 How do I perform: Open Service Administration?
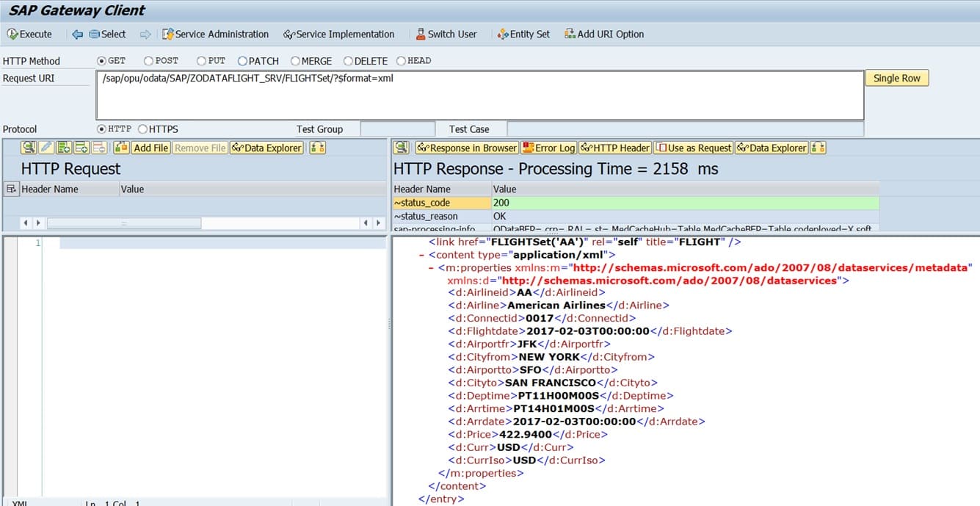pos(214,34)
